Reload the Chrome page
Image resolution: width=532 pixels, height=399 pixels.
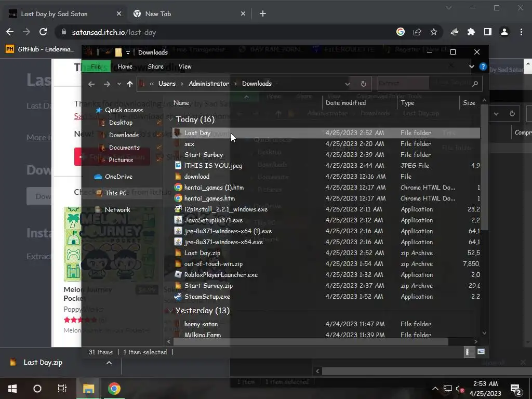point(43,32)
